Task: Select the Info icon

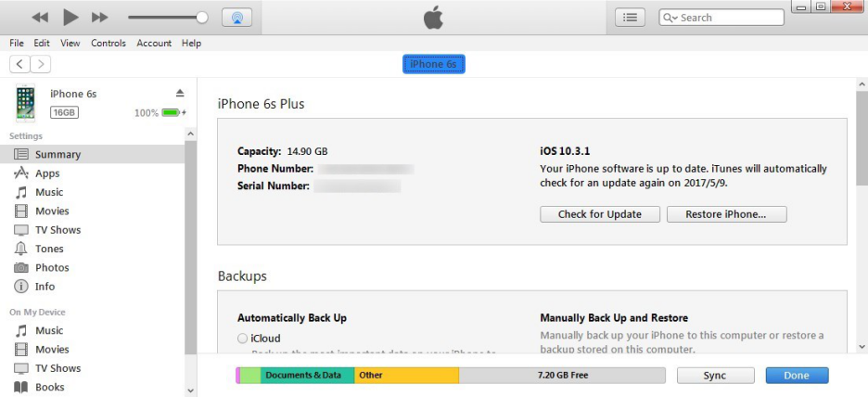Action: 21,287
